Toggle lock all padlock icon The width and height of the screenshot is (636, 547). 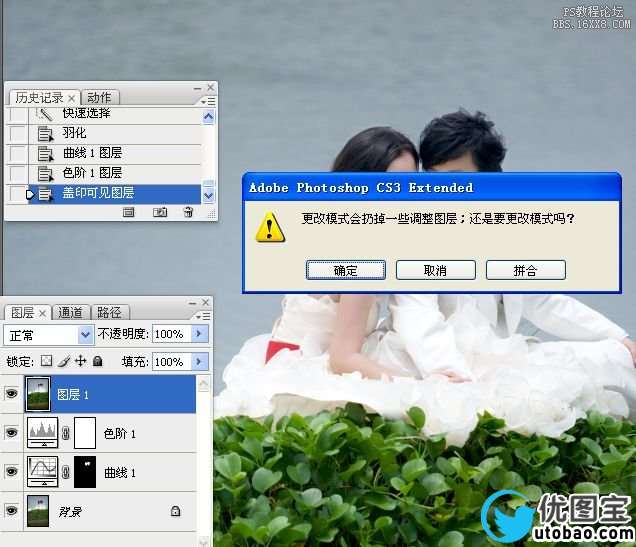coord(97,360)
